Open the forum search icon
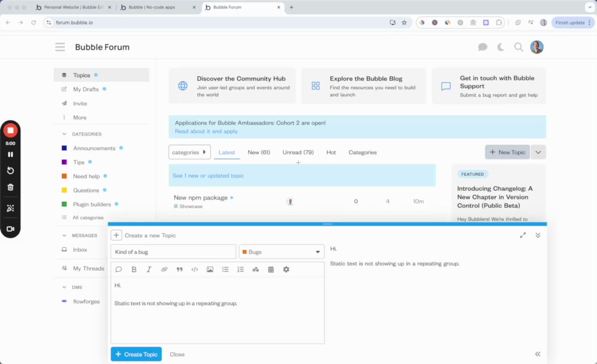 tap(518, 47)
